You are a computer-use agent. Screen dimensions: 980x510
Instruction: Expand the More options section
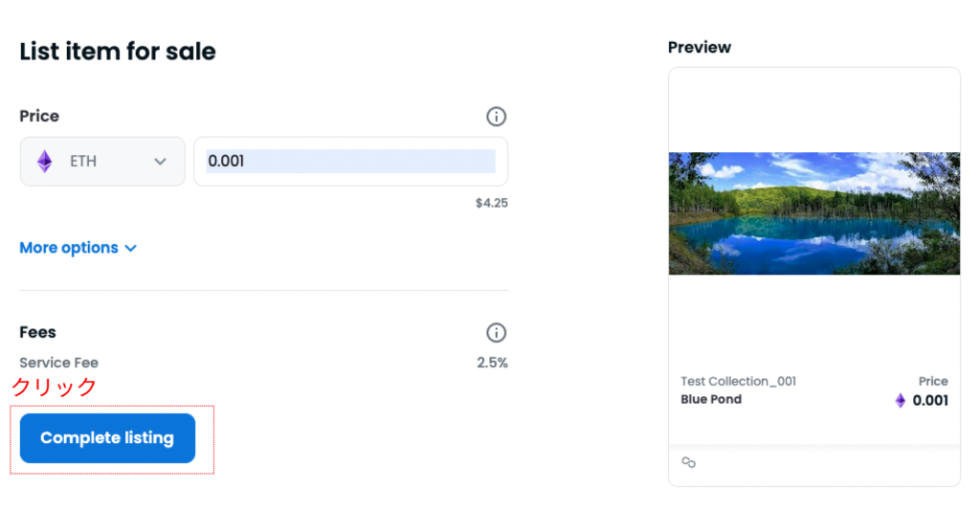[69, 248]
